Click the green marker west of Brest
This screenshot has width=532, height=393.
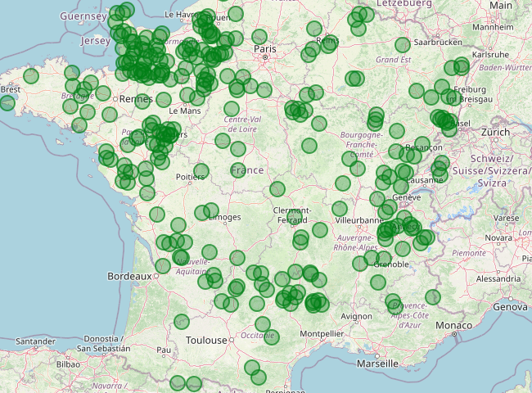click(x=7, y=102)
